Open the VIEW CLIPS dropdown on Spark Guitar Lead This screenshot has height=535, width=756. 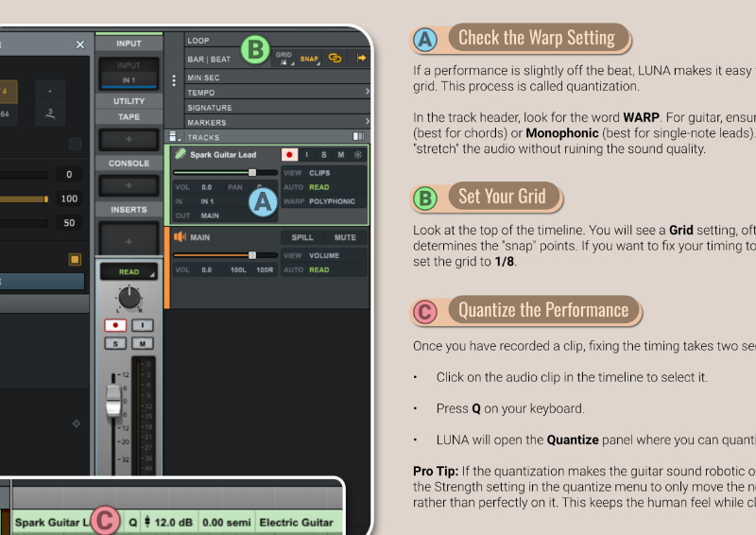323,173
